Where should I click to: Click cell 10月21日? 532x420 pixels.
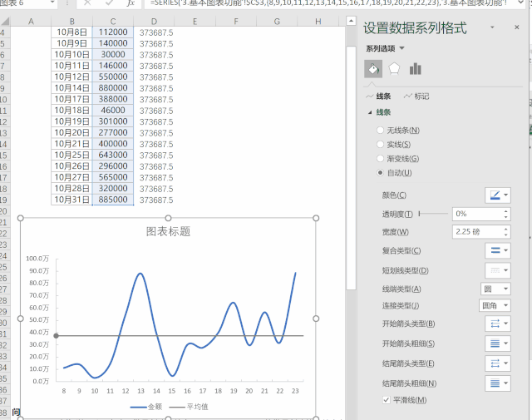coord(72,144)
